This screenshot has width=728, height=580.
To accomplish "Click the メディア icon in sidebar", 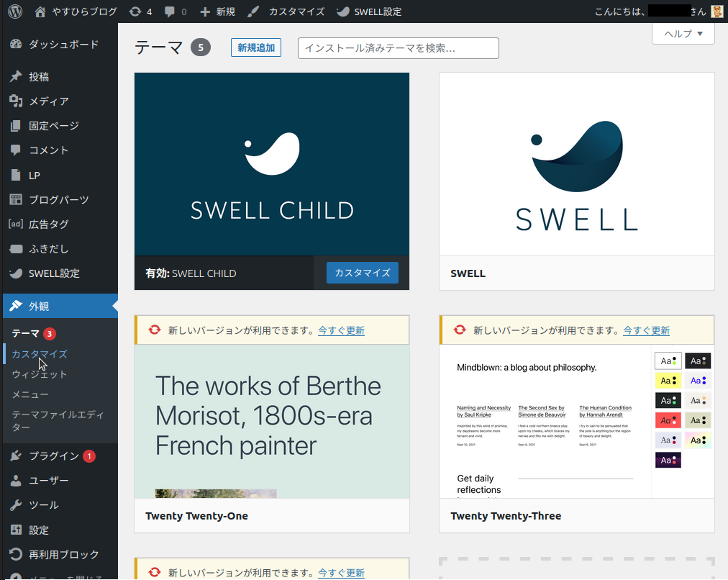I will click(x=16, y=101).
